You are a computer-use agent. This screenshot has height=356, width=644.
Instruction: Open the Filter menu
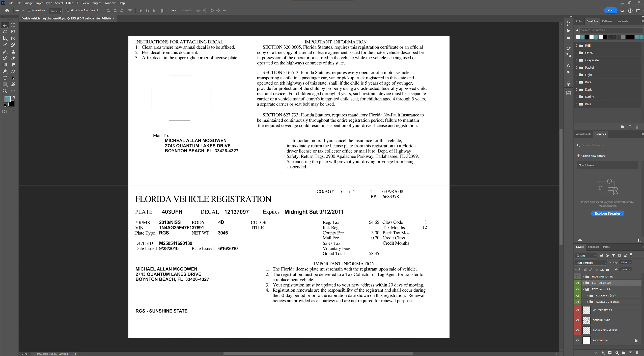pyautogui.click(x=69, y=3)
